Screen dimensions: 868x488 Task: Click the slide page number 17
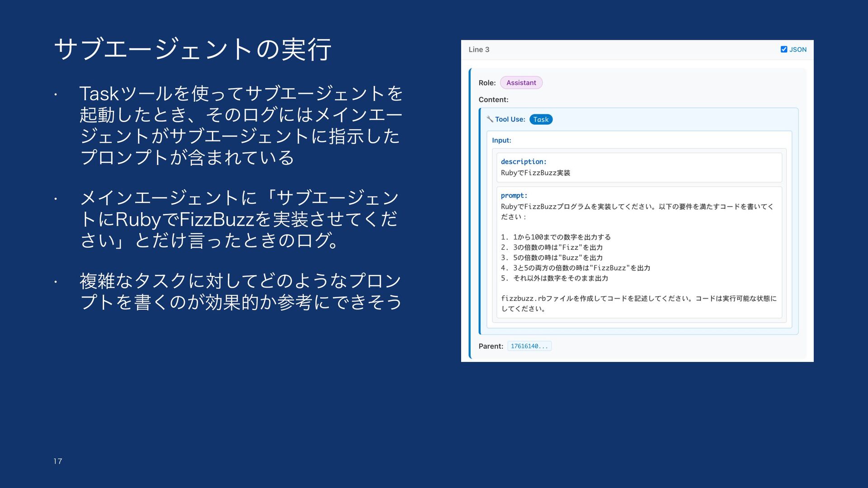tap(58, 461)
